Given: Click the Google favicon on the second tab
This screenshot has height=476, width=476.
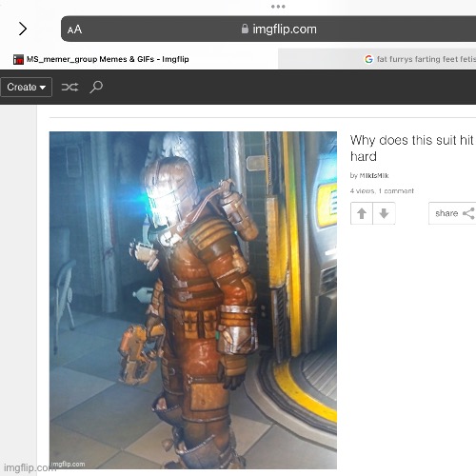Looking at the screenshot, I should point(368,59).
